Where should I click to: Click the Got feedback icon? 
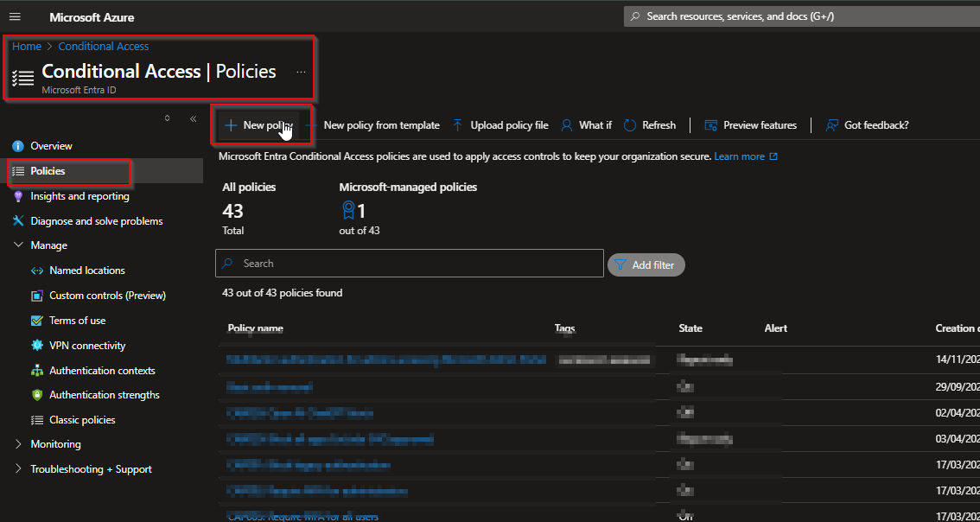pos(832,125)
